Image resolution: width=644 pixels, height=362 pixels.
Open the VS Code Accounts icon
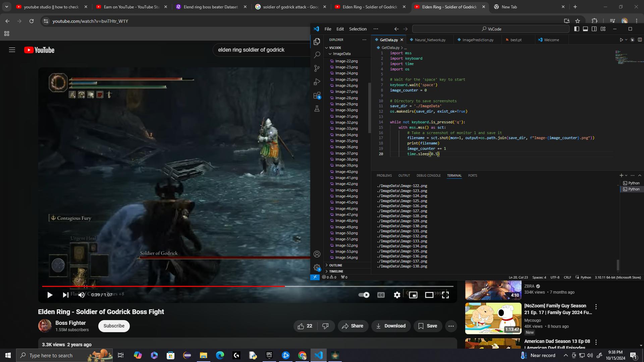click(317, 254)
